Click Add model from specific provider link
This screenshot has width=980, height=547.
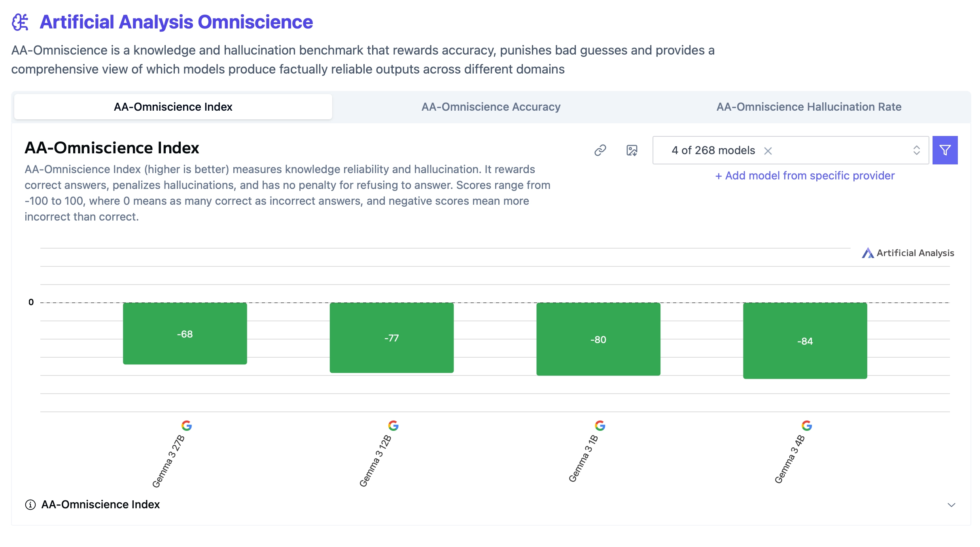click(x=805, y=175)
